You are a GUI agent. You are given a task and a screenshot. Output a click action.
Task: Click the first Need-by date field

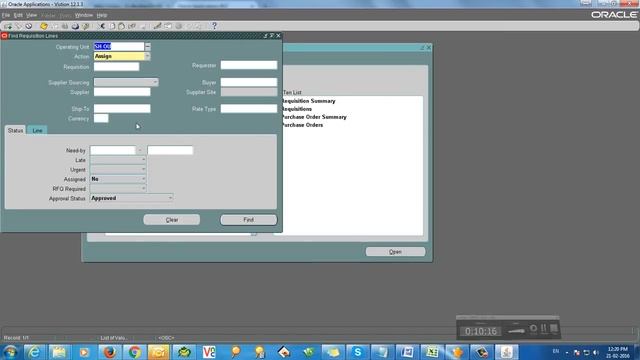pos(113,150)
